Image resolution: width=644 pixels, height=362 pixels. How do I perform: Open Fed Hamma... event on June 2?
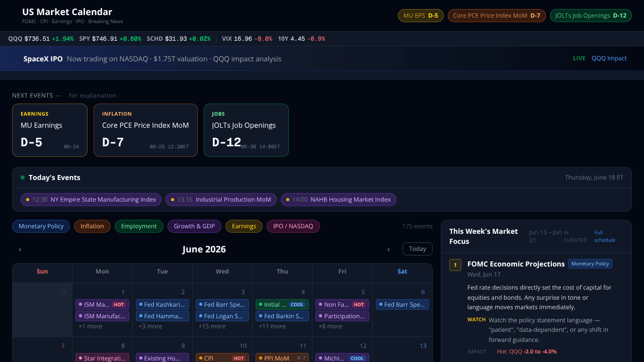point(163,316)
